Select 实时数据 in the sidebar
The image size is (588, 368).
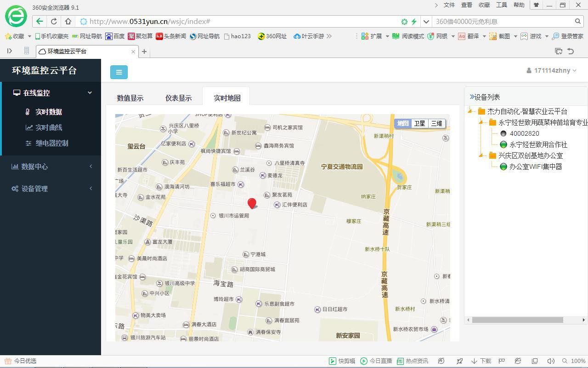[49, 112]
